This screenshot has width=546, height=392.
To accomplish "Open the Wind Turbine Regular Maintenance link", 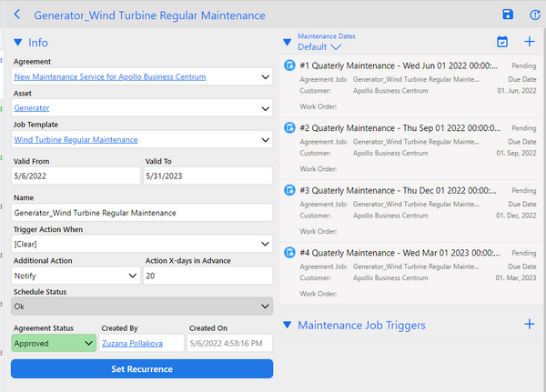I will tap(76, 140).
